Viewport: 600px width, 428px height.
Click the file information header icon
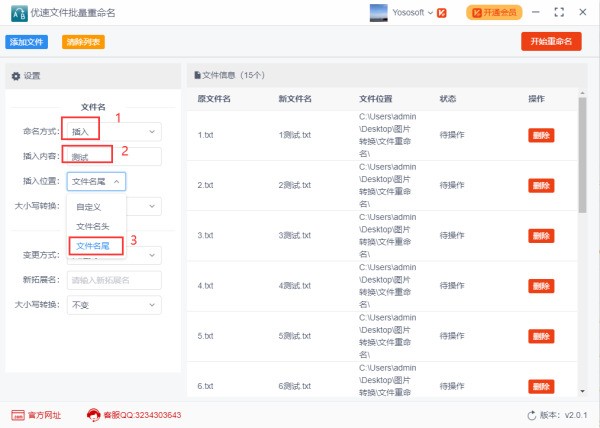197,75
